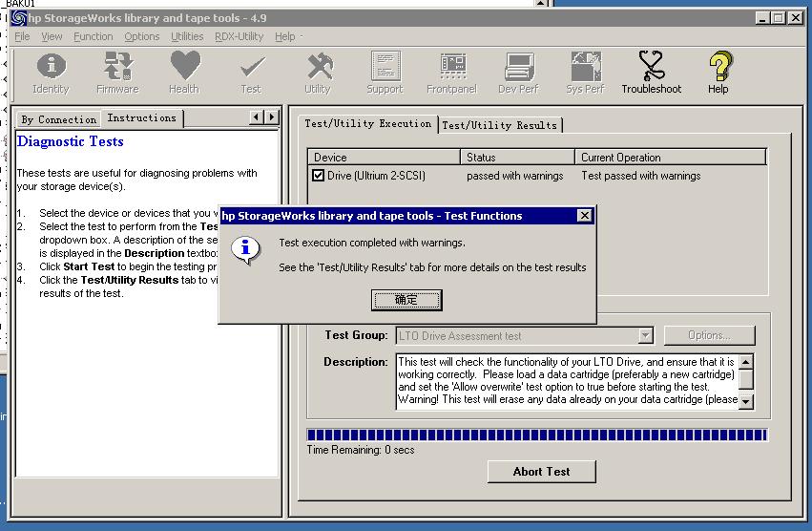The height and width of the screenshot is (531, 812).
Task: Click the Abort Test button
Action: (542, 472)
